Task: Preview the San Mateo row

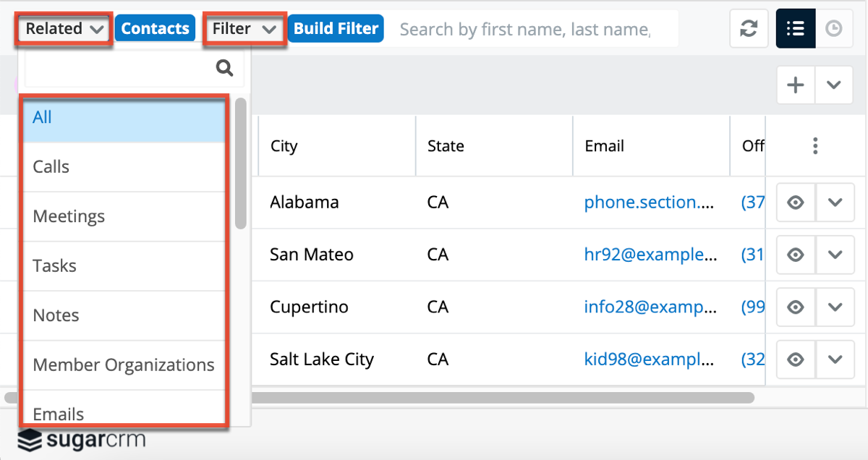Action: click(x=796, y=255)
